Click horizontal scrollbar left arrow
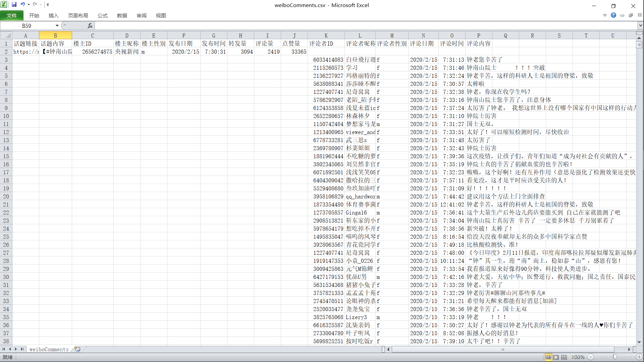The width and height of the screenshot is (644, 362). pos(388,349)
